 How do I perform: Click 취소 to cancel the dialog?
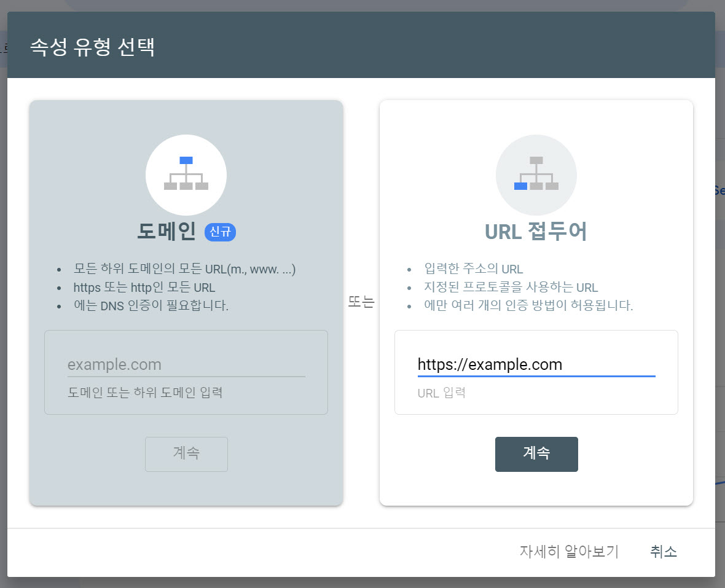pos(664,551)
